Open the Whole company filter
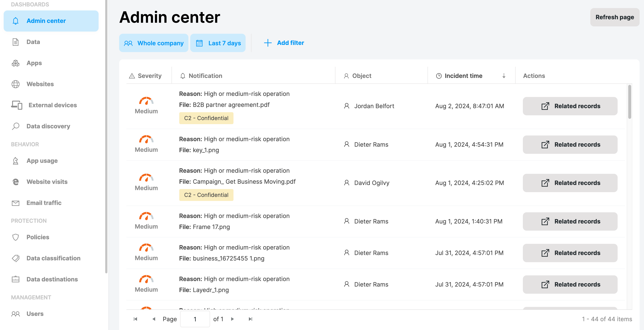Screen dimensions: 644x330 click(154, 43)
